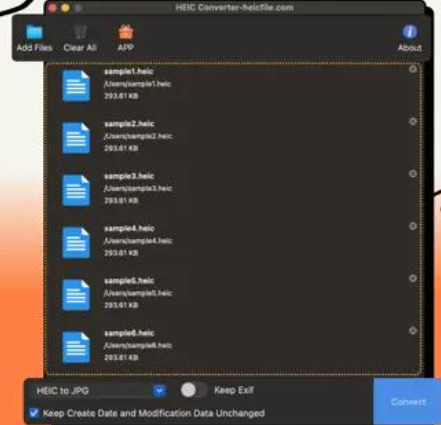Open the APP gift box icon
441x425 pixels.
click(126, 32)
